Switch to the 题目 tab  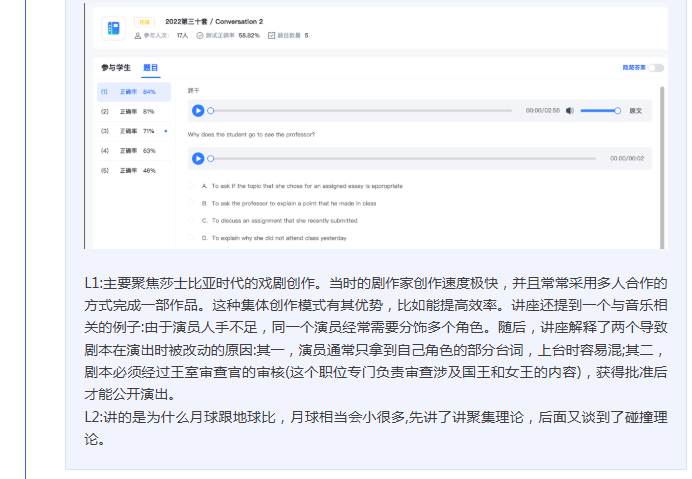click(x=150, y=68)
